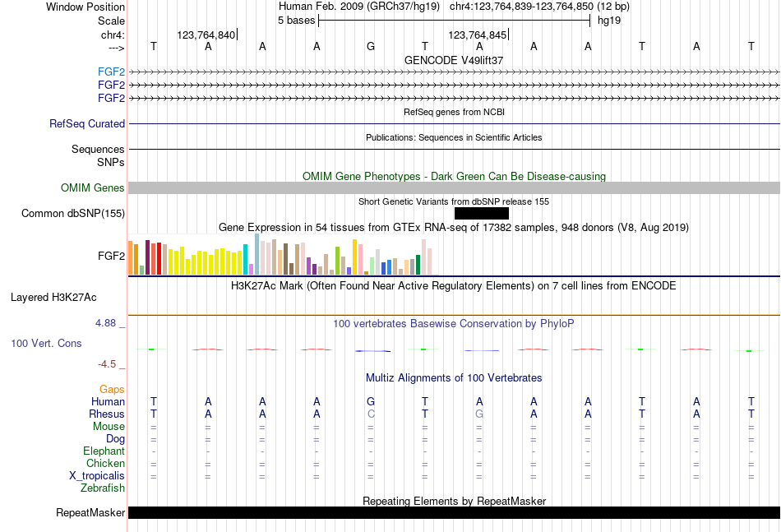781x532 pixels.
Task: Click the Elephant alignment row label
Action: click(x=104, y=451)
